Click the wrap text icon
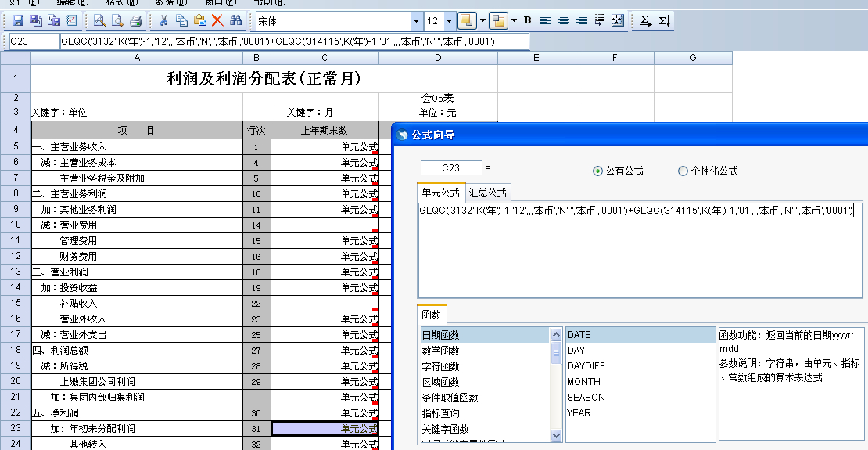Viewport: 868px width, 450px height. pos(600,20)
